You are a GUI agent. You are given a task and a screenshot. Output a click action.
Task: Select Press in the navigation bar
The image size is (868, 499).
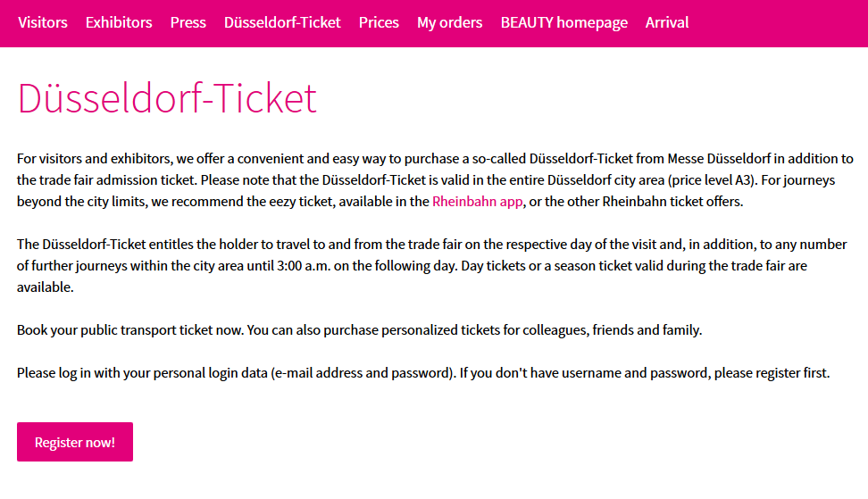[x=188, y=22]
